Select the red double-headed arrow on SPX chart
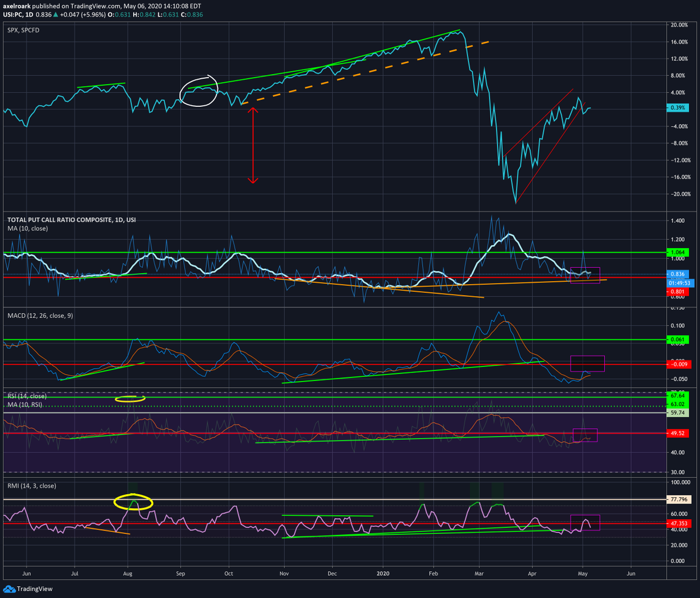 (253, 145)
